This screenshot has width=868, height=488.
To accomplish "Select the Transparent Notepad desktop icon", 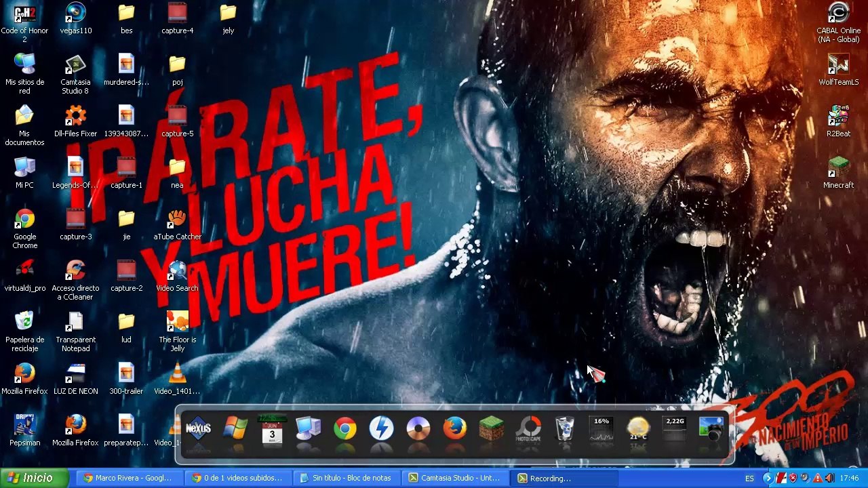I will tap(75, 332).
